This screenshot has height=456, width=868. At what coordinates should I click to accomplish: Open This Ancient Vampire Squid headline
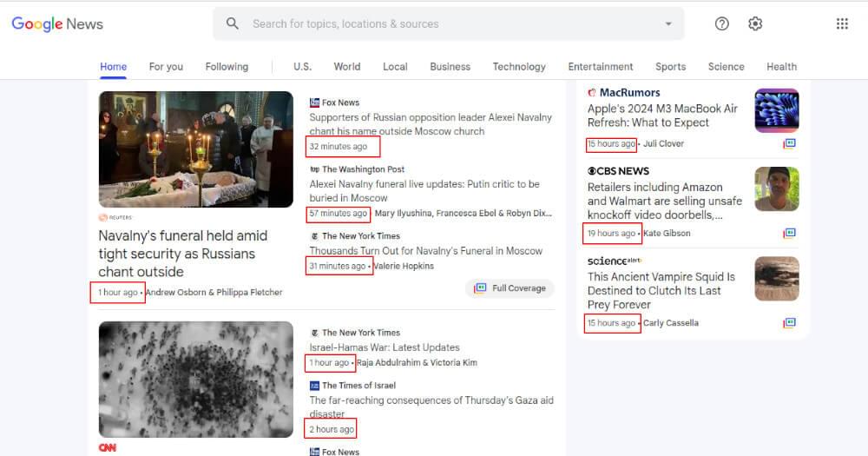click(661, 290)
